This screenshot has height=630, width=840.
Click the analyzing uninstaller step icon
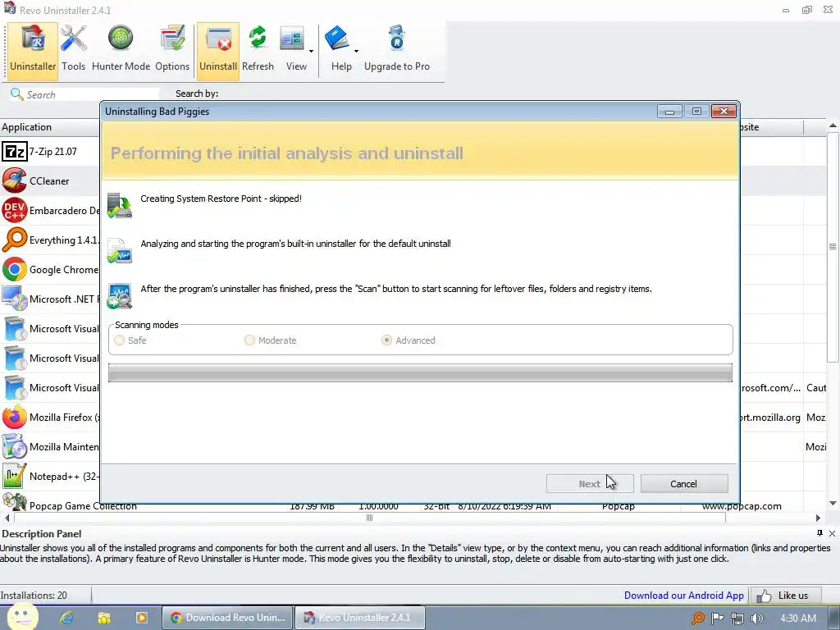click(x=120, y=251)
